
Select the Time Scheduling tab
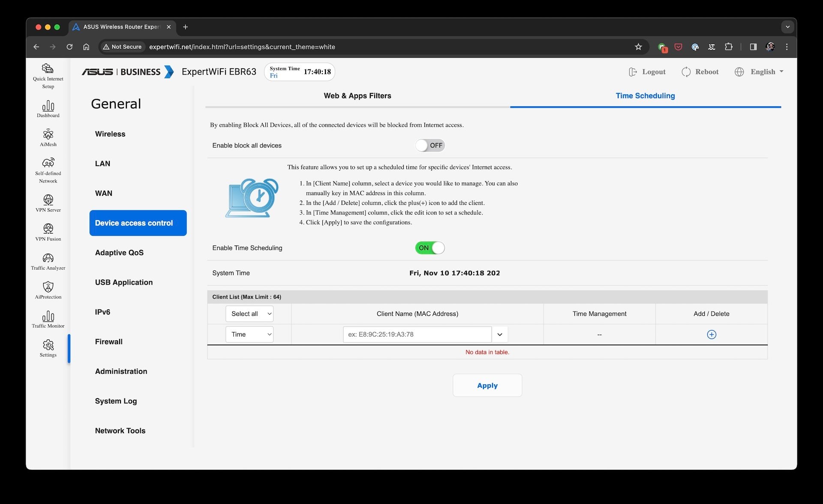click(x=645, y=95)
